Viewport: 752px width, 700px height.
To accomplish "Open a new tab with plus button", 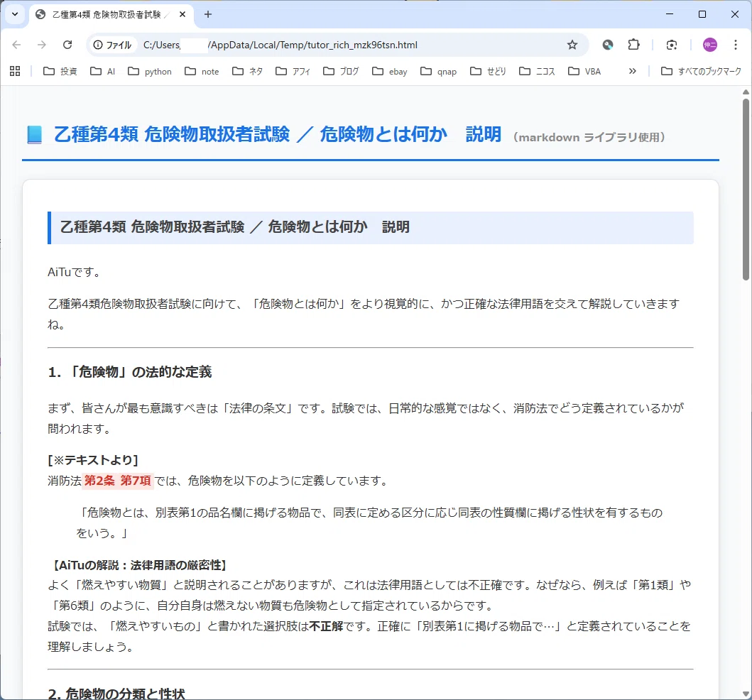I will click(207, 14).
